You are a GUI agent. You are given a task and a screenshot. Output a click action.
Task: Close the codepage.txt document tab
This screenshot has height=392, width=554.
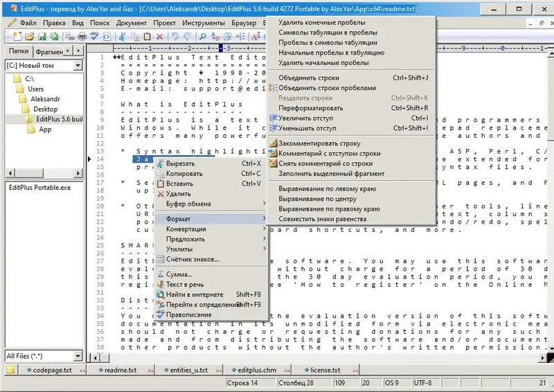[82, 370]
